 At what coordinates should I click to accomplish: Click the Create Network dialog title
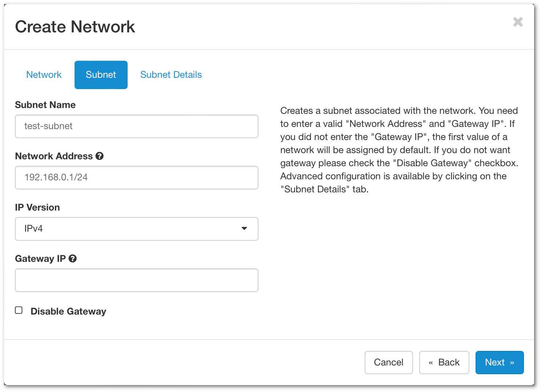(75, 27)
